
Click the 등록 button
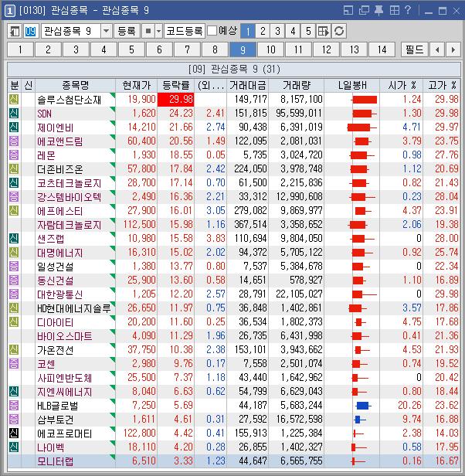[x=127, y=31]
